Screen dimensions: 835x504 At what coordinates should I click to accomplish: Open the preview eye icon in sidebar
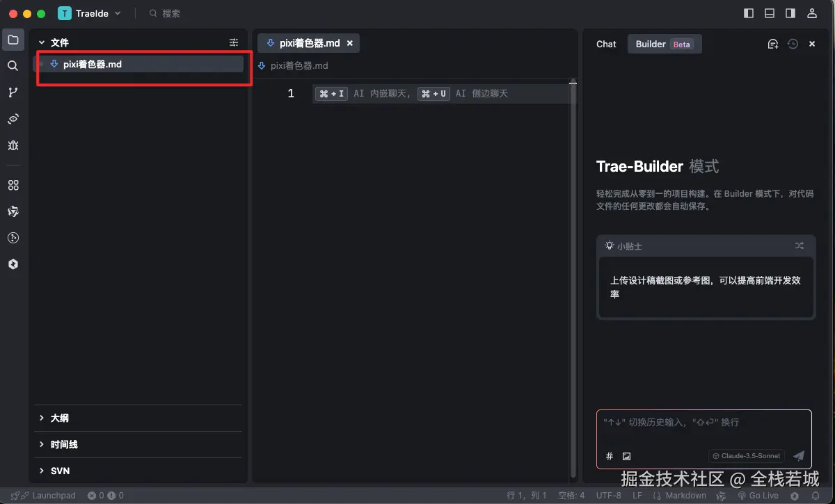click(x=13, y=119)
